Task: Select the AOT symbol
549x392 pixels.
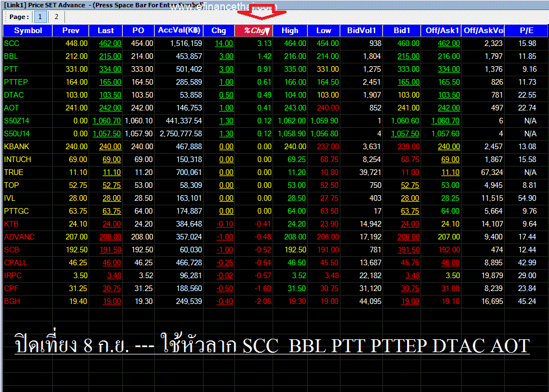Action: 12,108
